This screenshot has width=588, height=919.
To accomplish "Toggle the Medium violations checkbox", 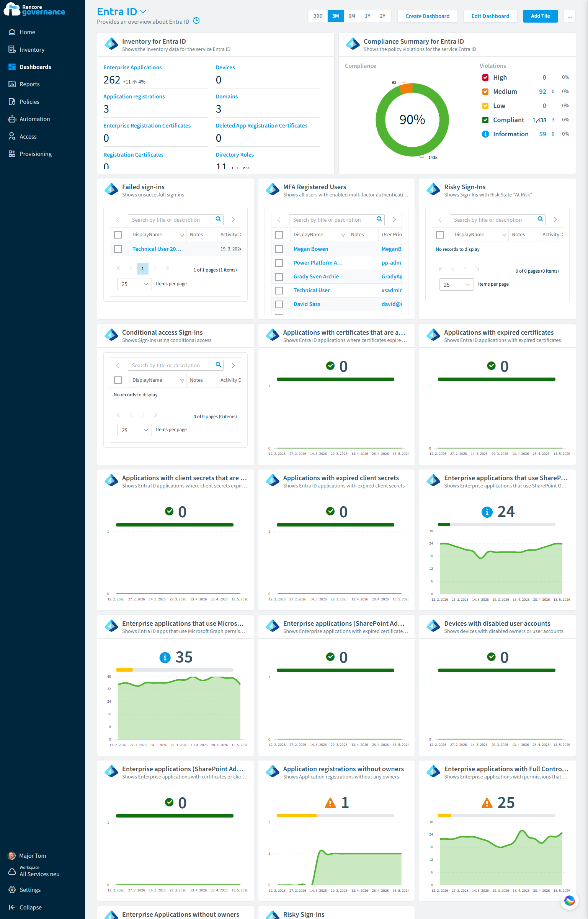I will coord(485,92).
